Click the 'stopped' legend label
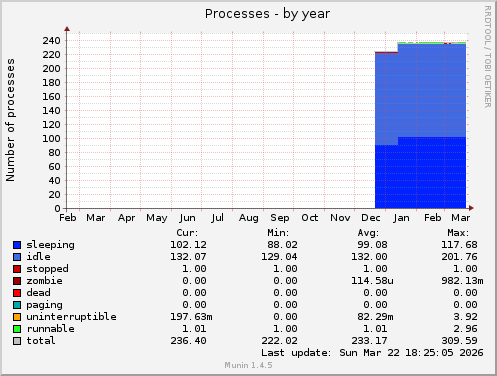The image size is (497, 376). coord(48,269)
